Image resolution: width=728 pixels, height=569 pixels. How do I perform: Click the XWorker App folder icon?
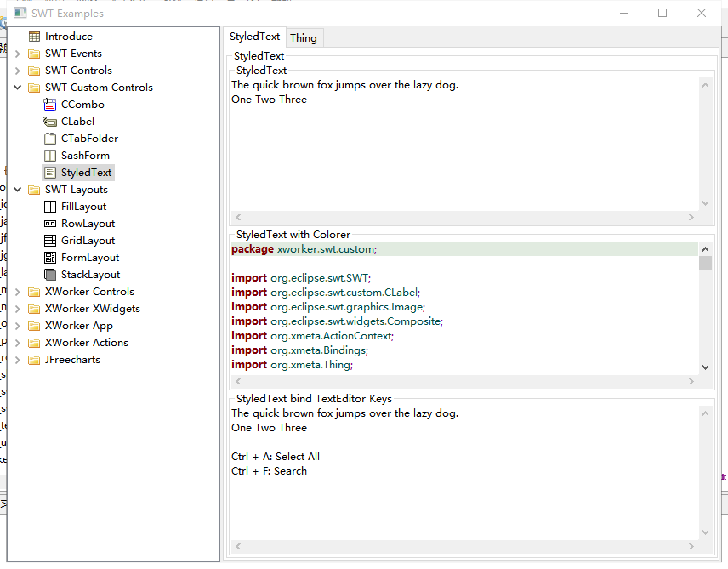pos(34,326)
